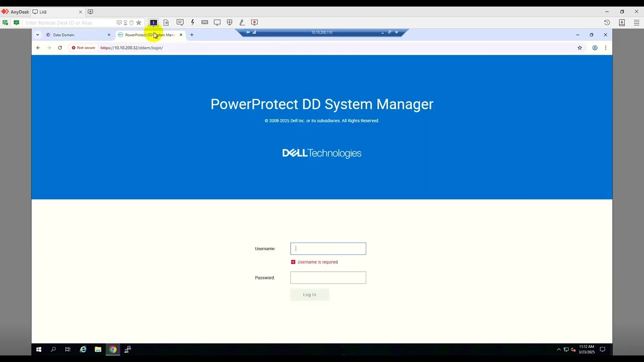Viewport: 644px width, 362px height.
Task: Close the Data Domain tab
Action: tap(109, 35)
